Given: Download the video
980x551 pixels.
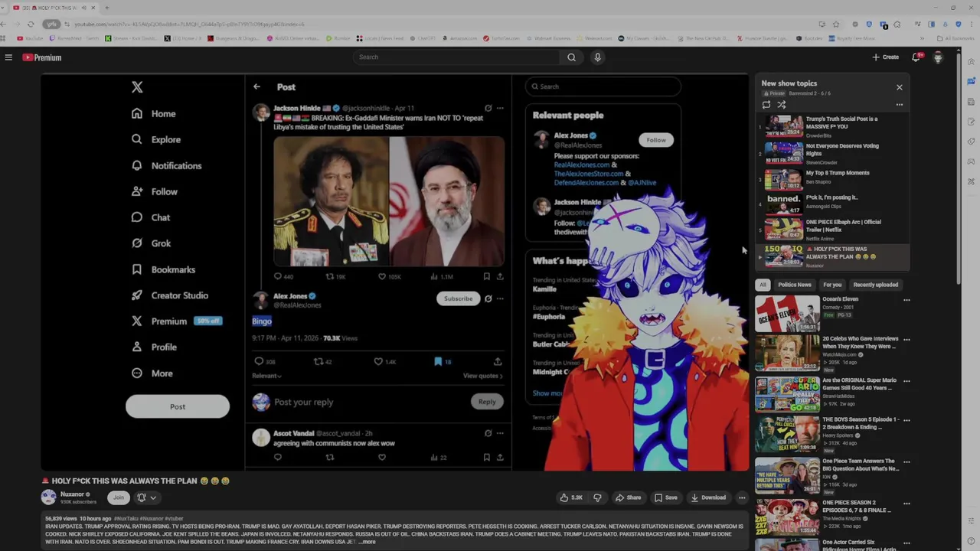Looking at the screenshot, I should coord(708,497).
